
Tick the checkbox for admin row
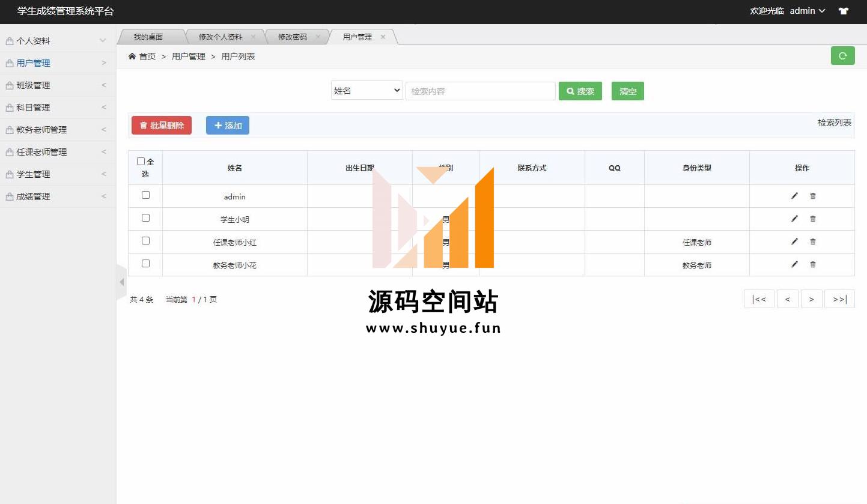click(145, 195)
